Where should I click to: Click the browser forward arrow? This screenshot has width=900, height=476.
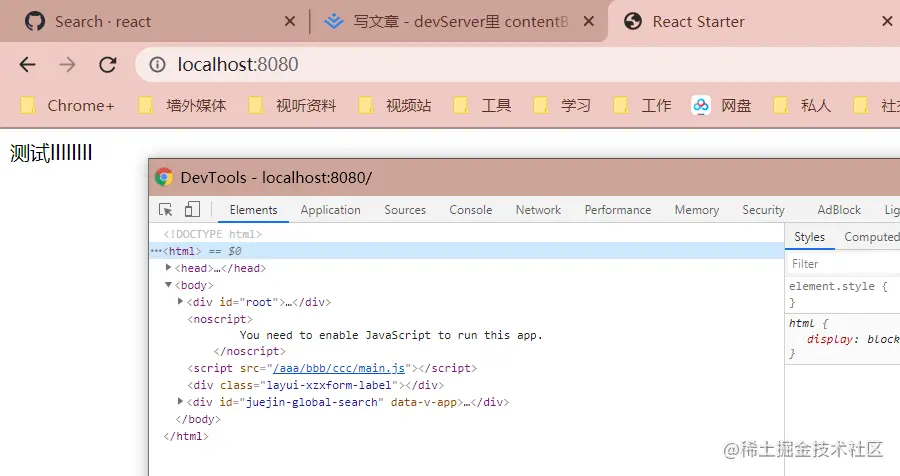[x=67, y=65]
